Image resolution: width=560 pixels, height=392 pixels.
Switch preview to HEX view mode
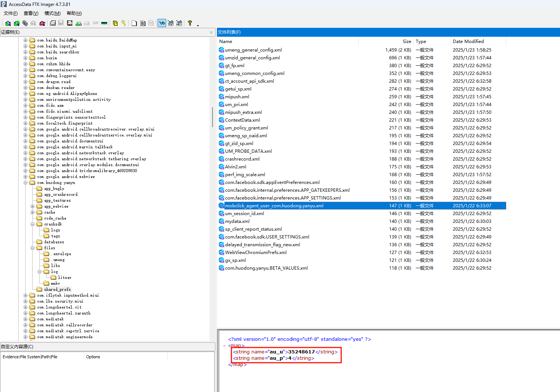(179, 23)
